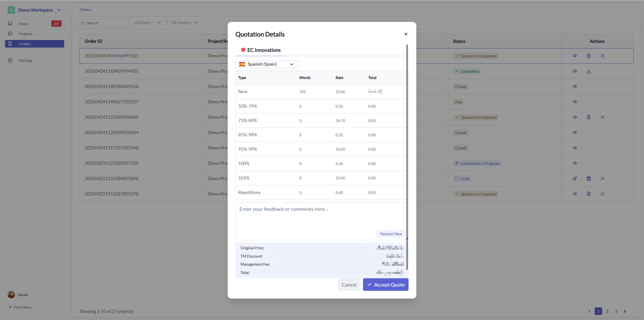The height and width of the screenshot is (320, 644).
Task: View Localization in Progress order eye icon
Action: 575,163
